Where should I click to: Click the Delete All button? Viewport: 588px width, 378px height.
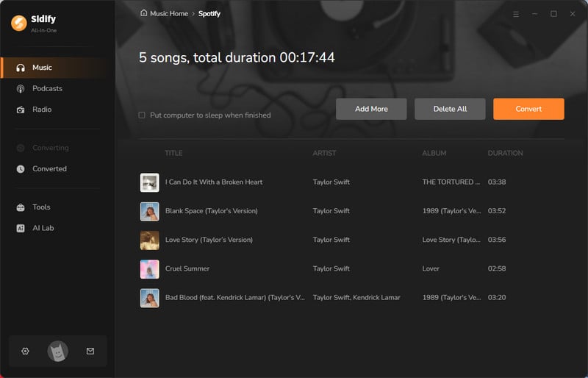click(x=450, y=109)
